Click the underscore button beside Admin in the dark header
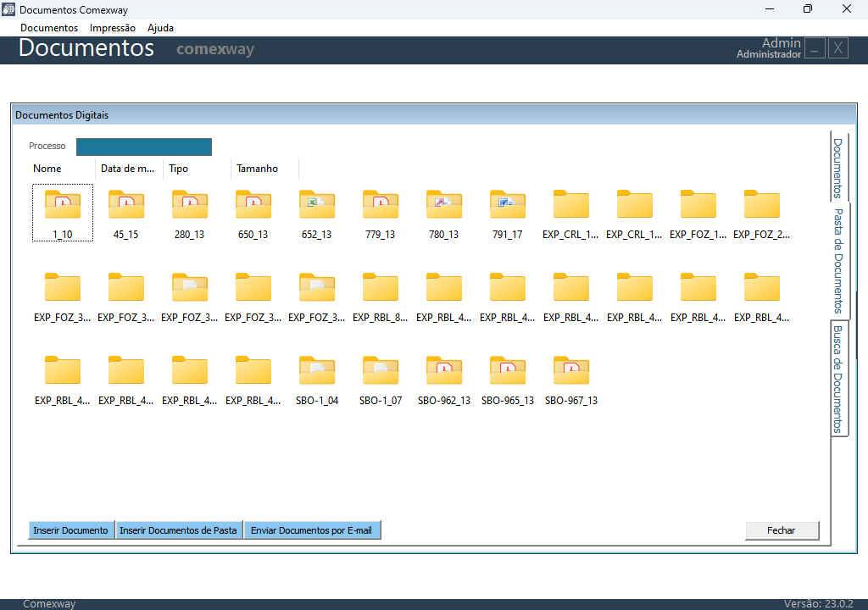Screen dimensions: 868x610 click(x=815, y=48)
